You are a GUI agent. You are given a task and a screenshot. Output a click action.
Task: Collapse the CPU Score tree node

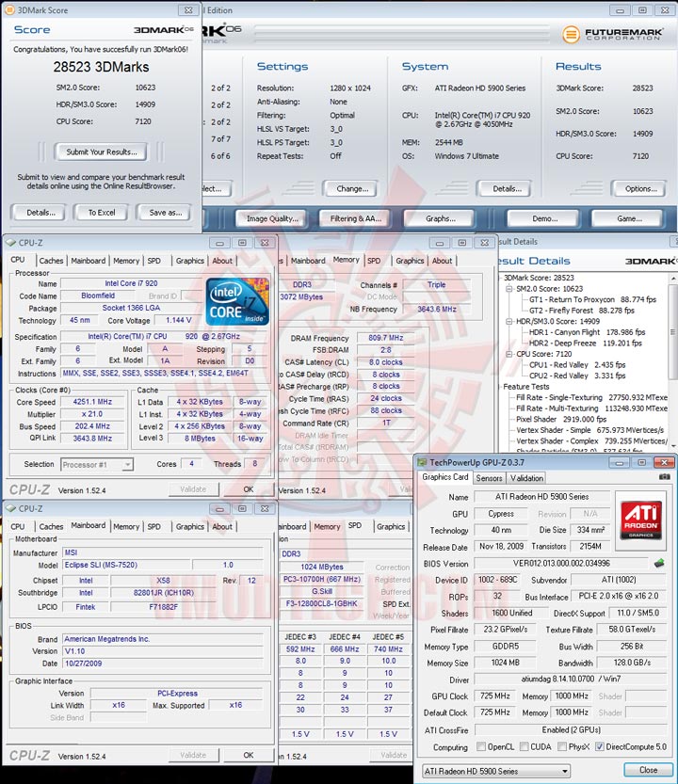[x=509, y=354]
